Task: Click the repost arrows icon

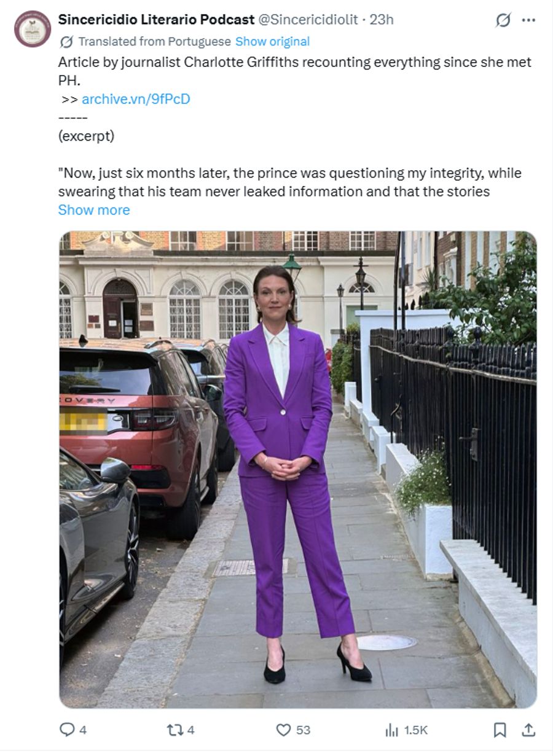Action: click(174, 730)
